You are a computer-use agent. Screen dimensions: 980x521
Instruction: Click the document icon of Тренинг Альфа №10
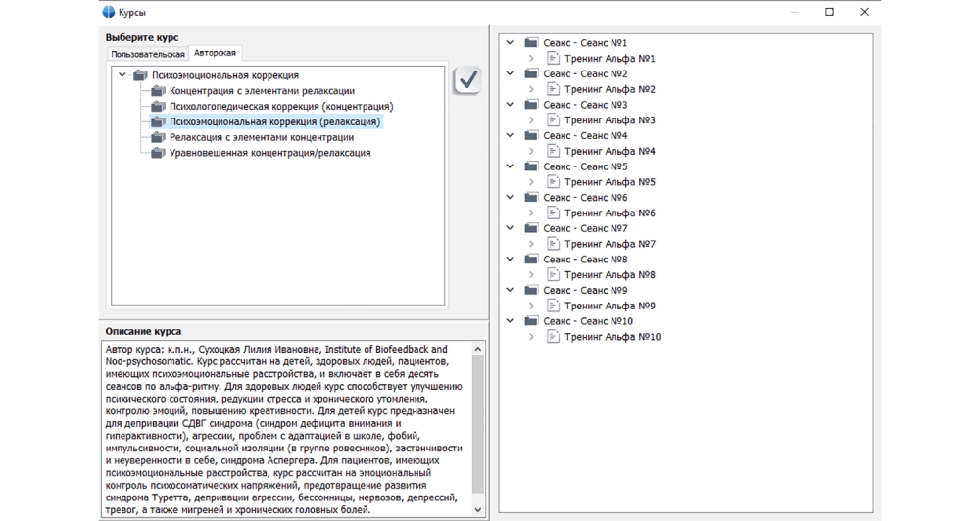point(553,337)
